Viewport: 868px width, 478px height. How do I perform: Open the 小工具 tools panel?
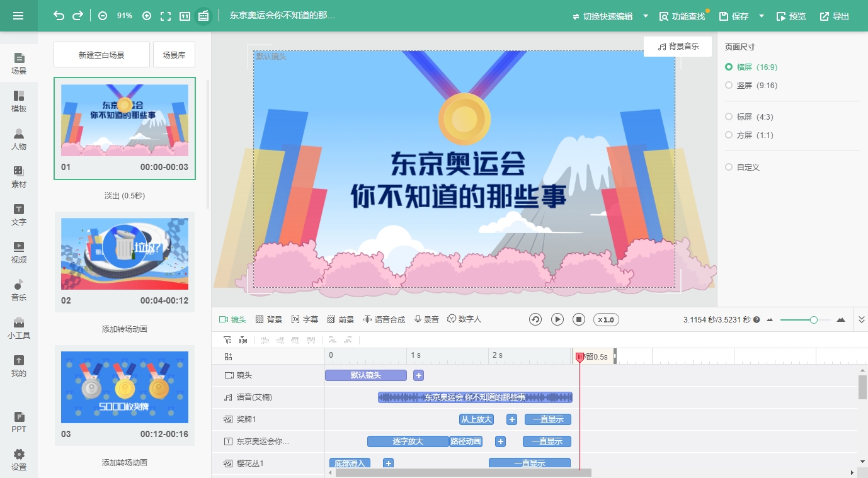coord(19,328)
